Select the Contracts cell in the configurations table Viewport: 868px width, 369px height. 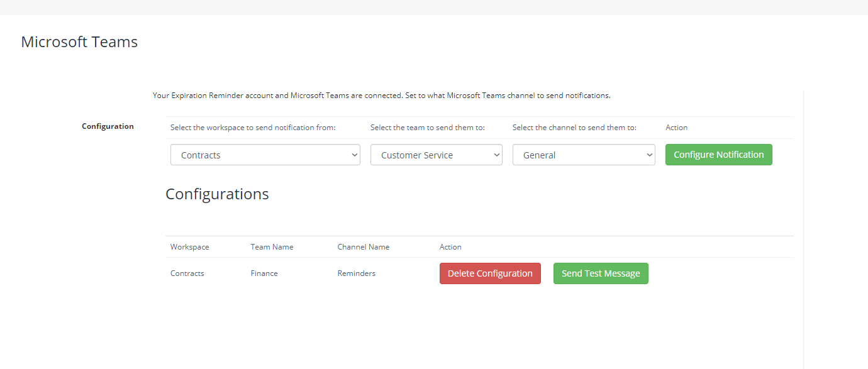(187, 273)
